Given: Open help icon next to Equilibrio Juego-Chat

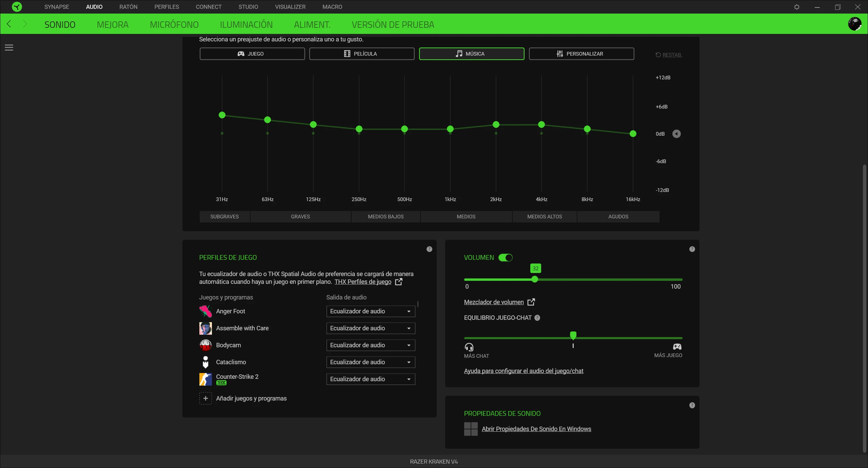Looking at the screenshot, I should 537,318.
